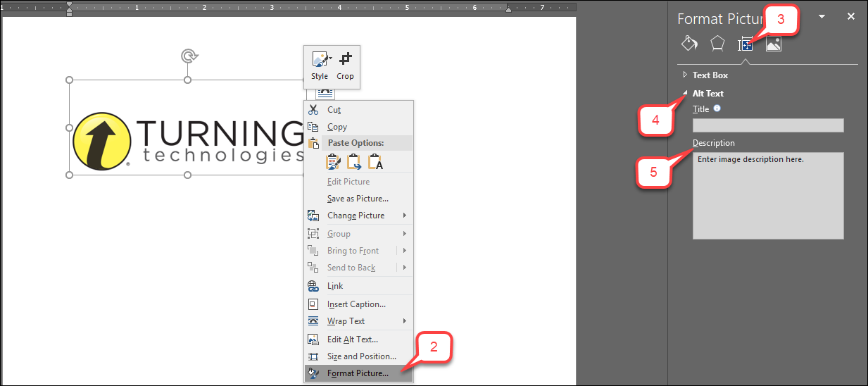Image resolution: width=868 pixels, height=386 pixels.
Task: Click the Edit Alt Text icon
Action: (x=313, y=340)
